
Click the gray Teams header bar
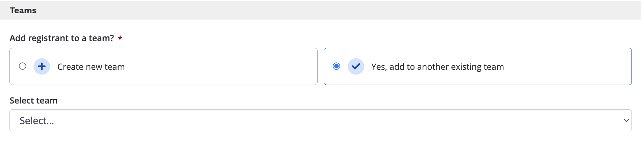(321, 10)
